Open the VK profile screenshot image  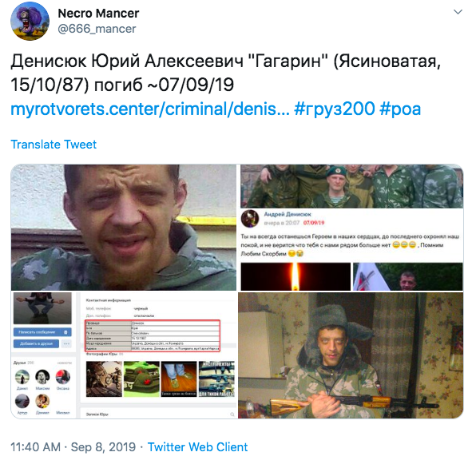[124, 355]
